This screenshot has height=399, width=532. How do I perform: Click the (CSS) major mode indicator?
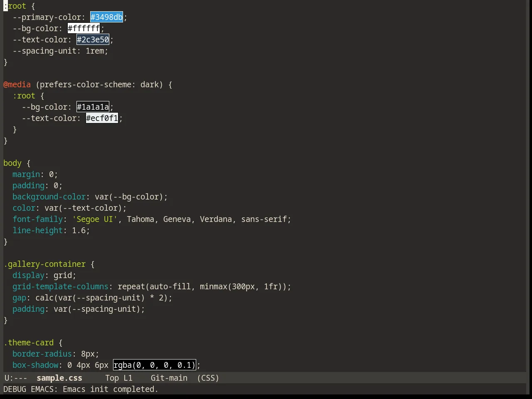(208, 378)
